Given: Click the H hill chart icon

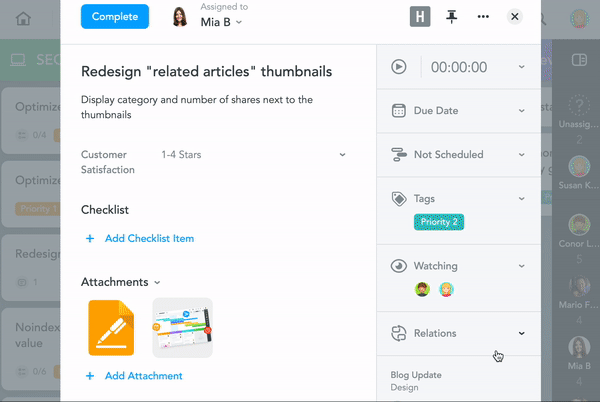Looking at the screenshot, I should (x=420, y=16).
